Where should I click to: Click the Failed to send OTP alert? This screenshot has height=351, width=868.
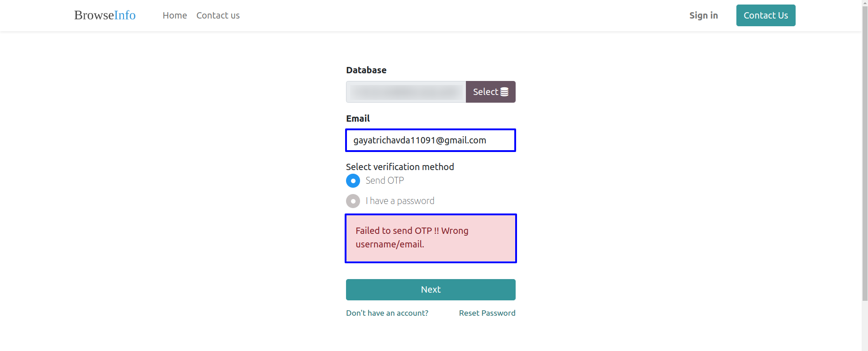tap(431, 238)
